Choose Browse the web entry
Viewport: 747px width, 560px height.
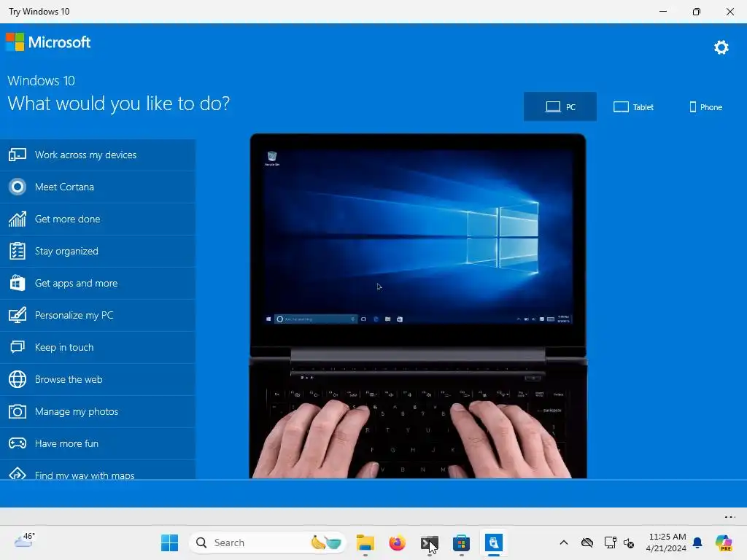(98, 379)
